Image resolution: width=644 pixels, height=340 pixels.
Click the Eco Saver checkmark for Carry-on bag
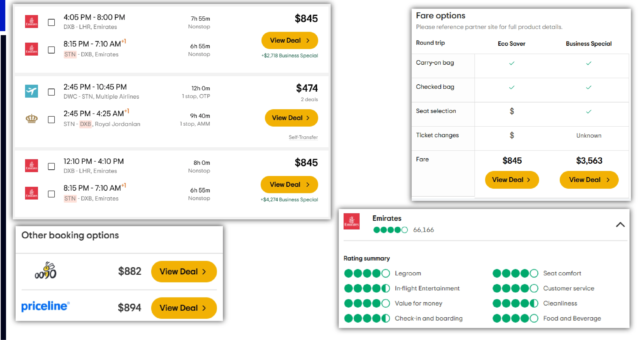(x=512, y=63)
